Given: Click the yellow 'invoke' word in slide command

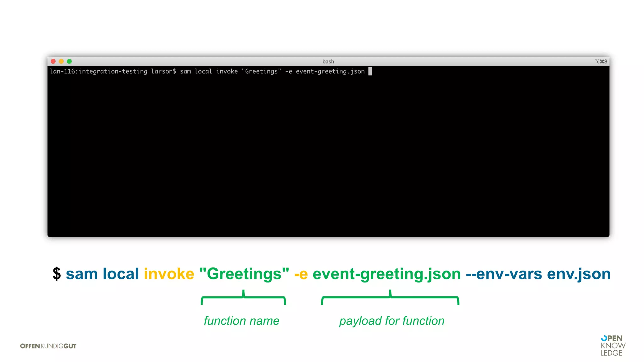Looking at the screenshot, I should pos(169,273).
